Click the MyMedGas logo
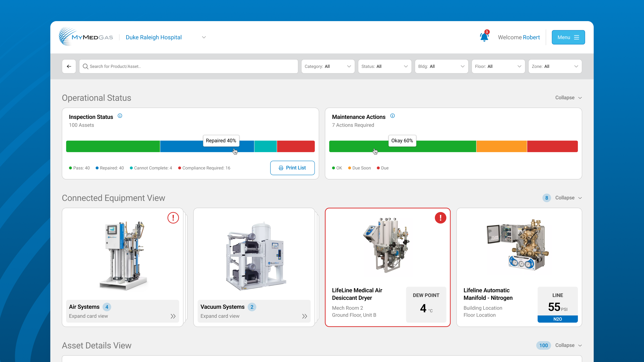Image resolution: width=644 pixels, height=362 pixels. (86, 37)
